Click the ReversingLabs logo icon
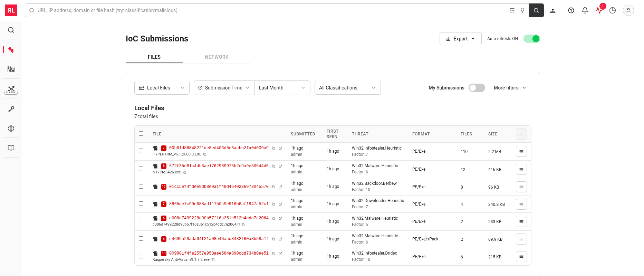 11,10
